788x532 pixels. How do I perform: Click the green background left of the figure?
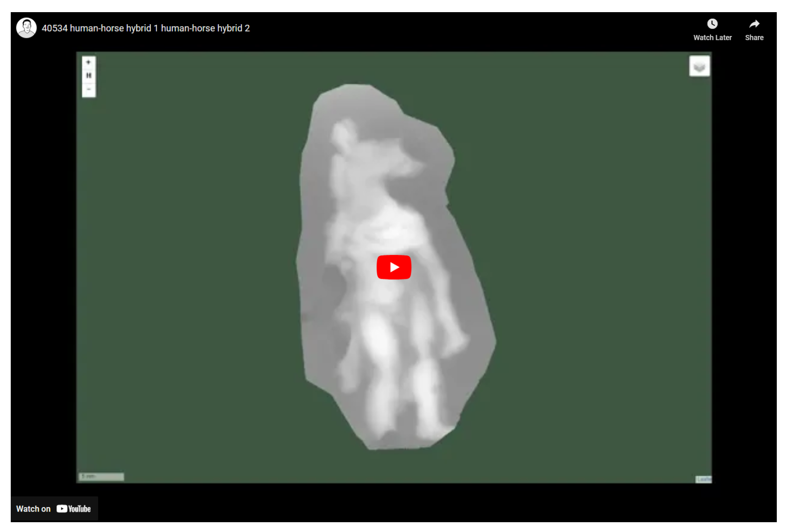point(187,266)
